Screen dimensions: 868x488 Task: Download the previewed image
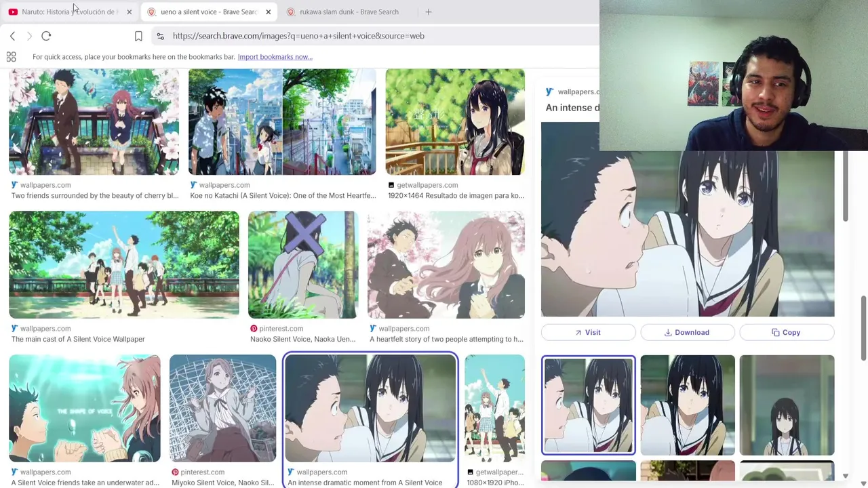click(687, 332)
